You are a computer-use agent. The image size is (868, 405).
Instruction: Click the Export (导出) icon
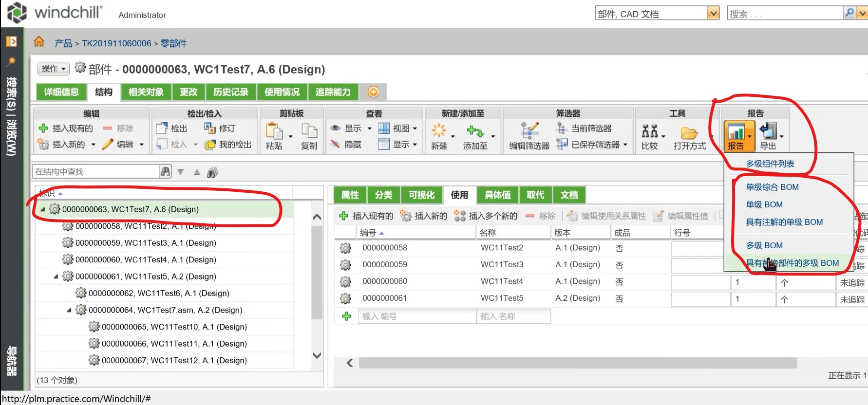pos(768,130)
